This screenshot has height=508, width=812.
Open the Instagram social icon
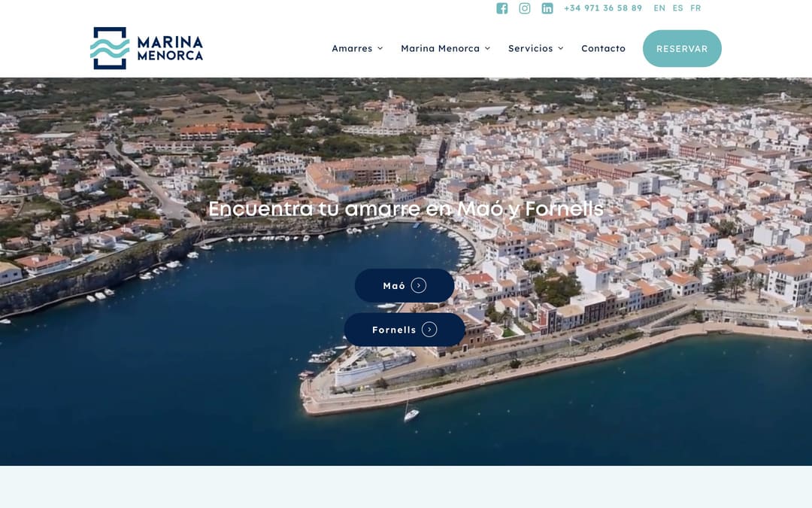[x=525, y=8]
